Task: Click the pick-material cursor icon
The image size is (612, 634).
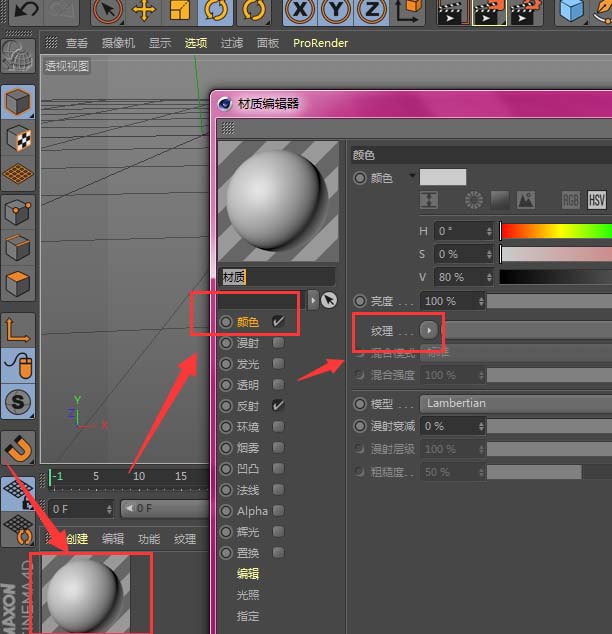Action: click(329, 300)
